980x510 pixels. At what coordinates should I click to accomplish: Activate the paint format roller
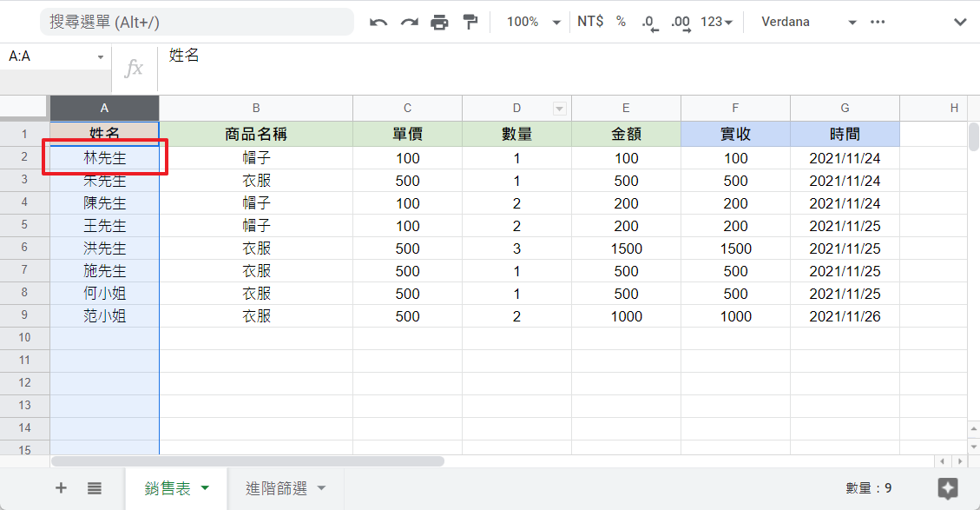pyautogui.click(x=470, y=22)
